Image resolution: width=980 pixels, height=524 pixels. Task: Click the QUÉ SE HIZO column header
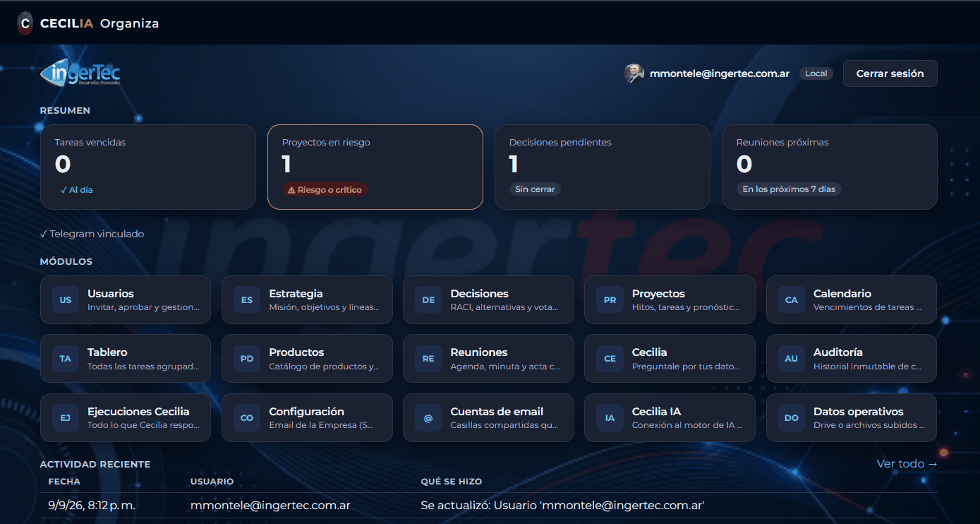452,482
